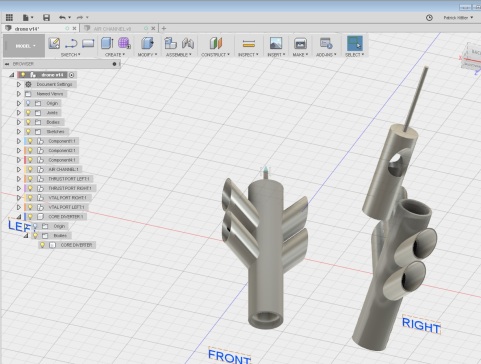Open the job status clock icon
The image size is (481, 364).
[429, 18]
